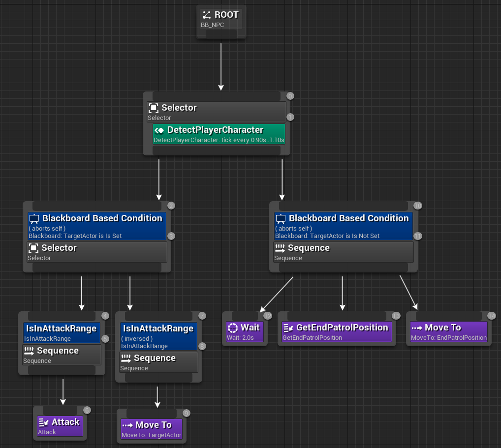Select Sequence under inversed IsInAttackRange
The width and height of the screenshot is (501, 448).
pos(158,362)
